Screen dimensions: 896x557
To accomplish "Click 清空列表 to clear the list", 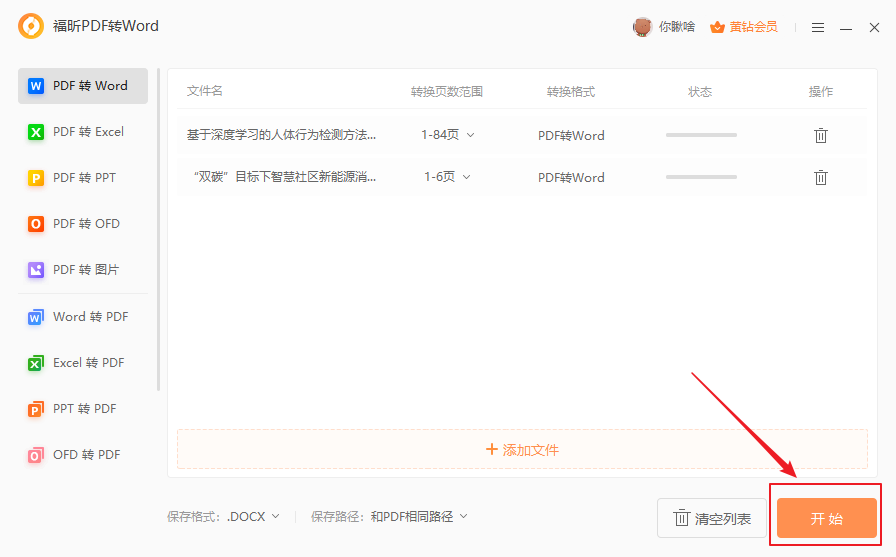I will [x=711, y=519].
